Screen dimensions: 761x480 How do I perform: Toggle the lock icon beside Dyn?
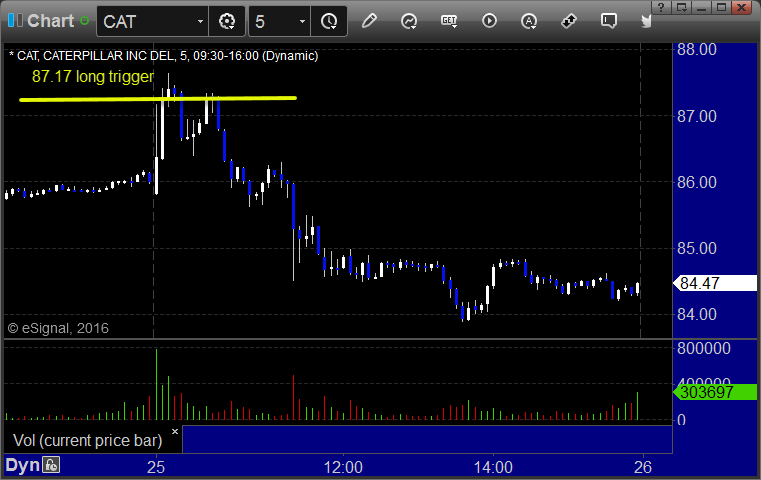pos(50,465)
